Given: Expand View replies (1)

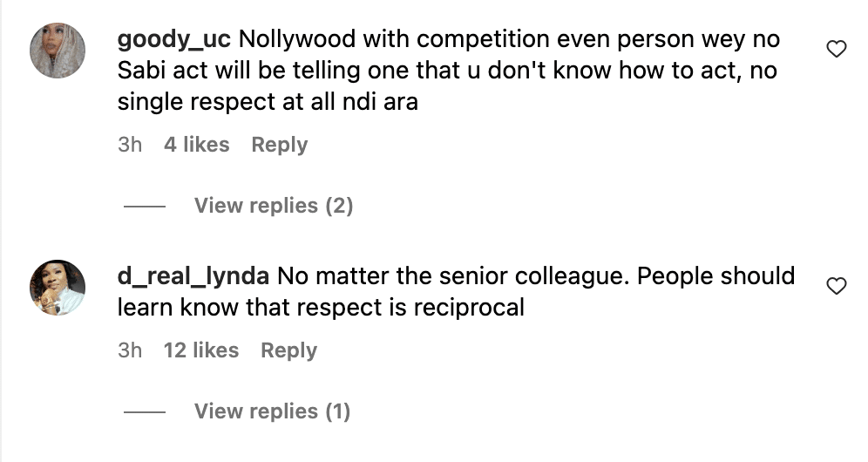Looking at the screenshot, I should click(x=272, y=411).
